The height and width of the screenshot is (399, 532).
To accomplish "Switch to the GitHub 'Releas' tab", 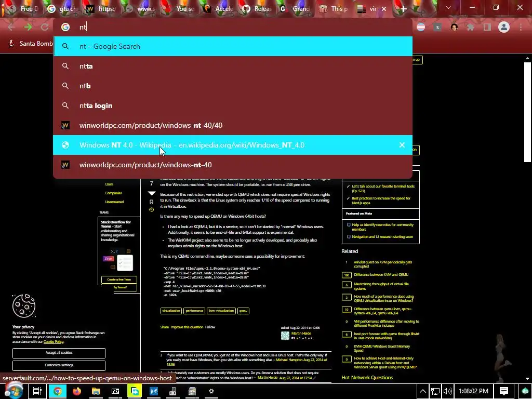I will point(258,9).
